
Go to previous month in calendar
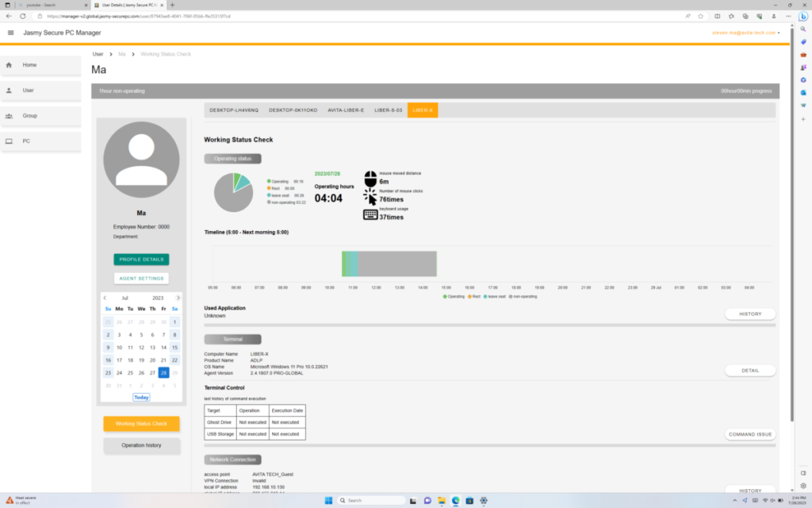(x=105, y=298)
